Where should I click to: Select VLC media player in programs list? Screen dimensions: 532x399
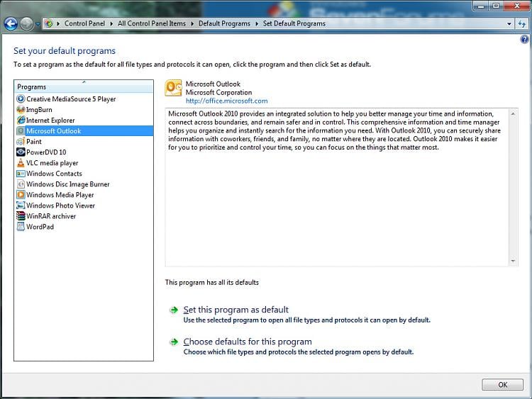(84, 163)
